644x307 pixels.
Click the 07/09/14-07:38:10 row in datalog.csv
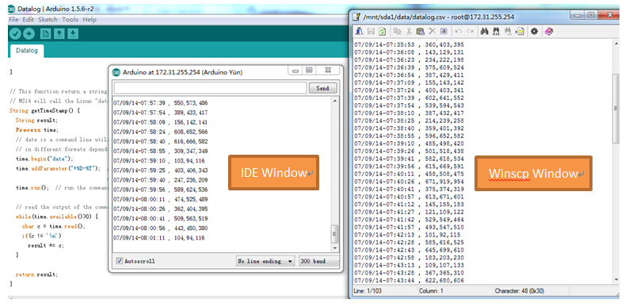409,113
